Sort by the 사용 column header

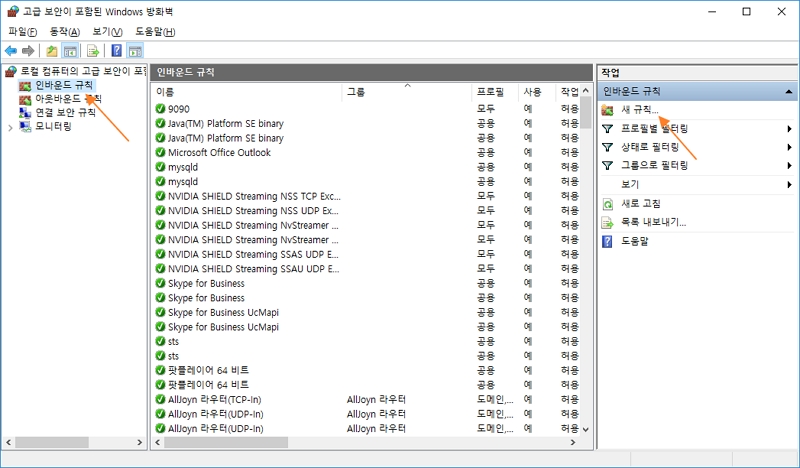pos(537,92)
